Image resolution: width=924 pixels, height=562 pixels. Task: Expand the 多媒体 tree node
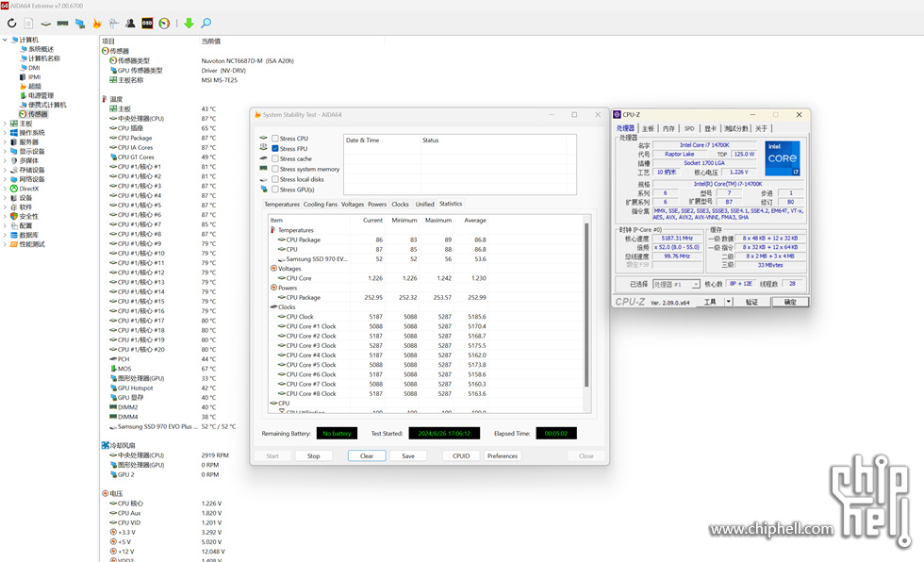(5, 160)
